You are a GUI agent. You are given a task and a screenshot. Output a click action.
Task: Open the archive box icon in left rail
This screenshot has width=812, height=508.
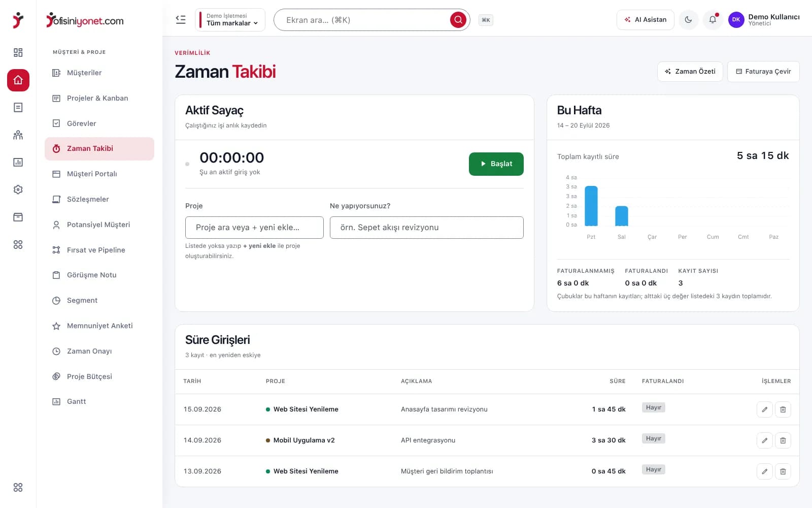[x=18, y=217]
